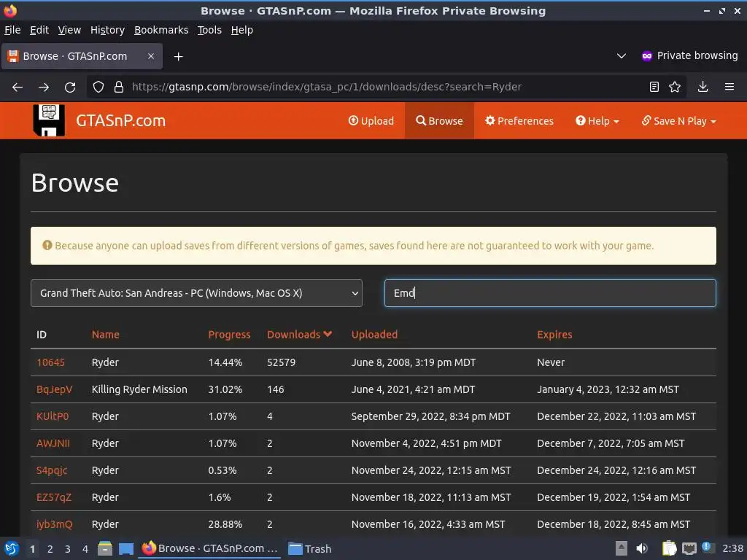
Task: Open Preferences from the orange navbar
Action: (x=519, y=121)
